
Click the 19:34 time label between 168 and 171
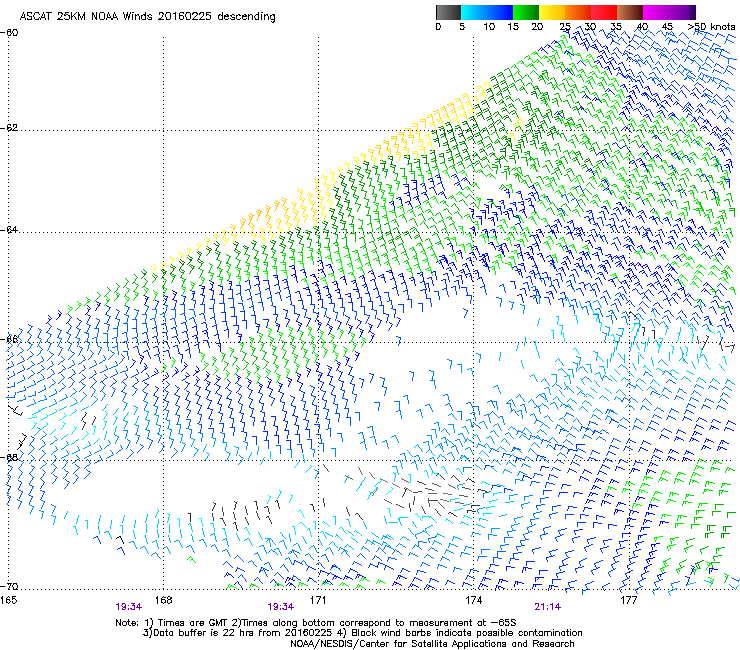(280, 607)
